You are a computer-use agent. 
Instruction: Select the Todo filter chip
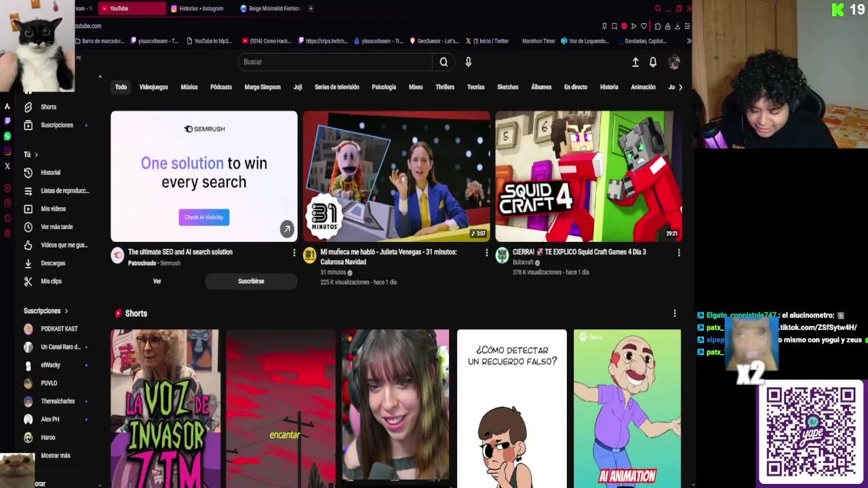tap(121, 87)
